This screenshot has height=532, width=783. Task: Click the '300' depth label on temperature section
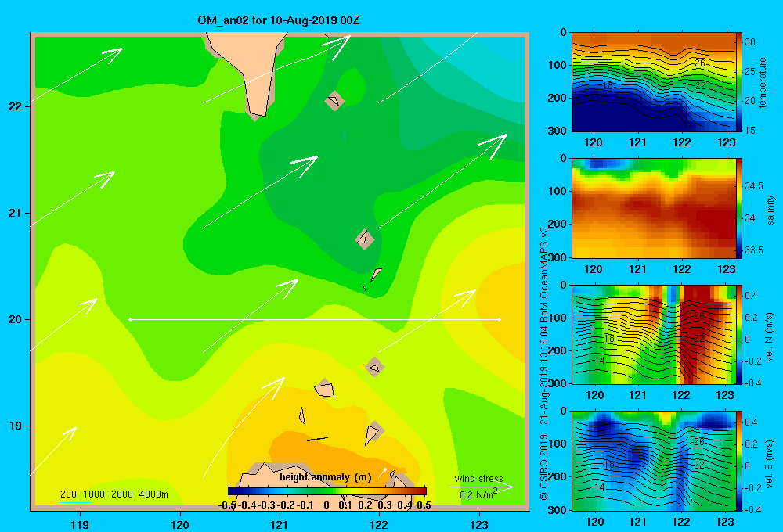coord(558,131)
